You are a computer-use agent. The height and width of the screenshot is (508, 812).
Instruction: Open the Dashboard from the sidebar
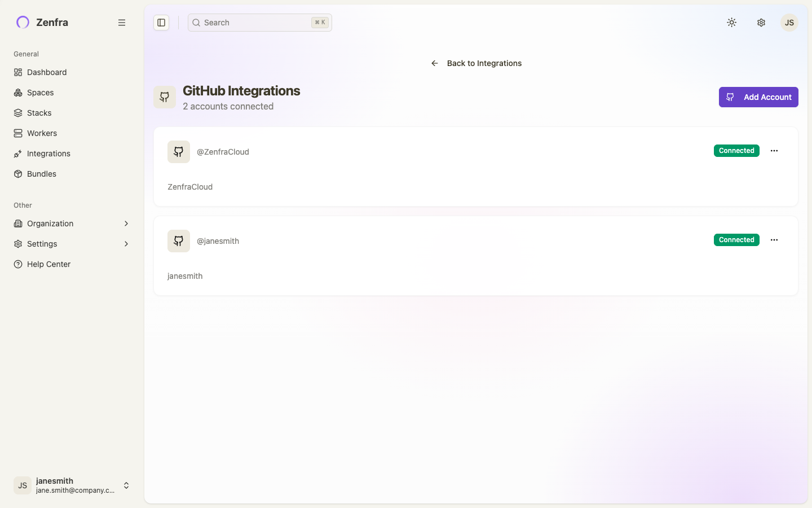click(46, 72)
